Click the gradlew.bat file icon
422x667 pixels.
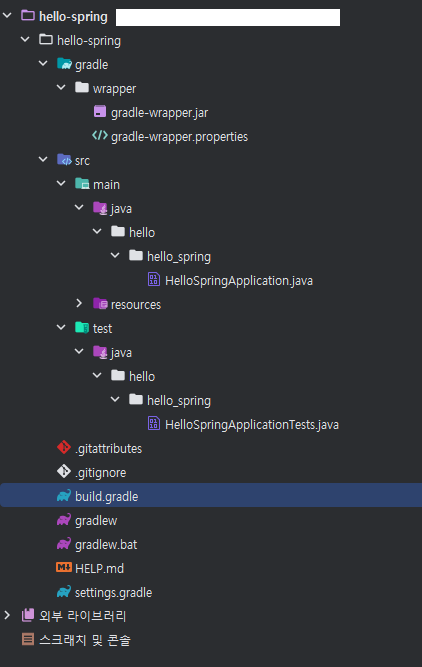pyautogui.click(x=64, y=543)
